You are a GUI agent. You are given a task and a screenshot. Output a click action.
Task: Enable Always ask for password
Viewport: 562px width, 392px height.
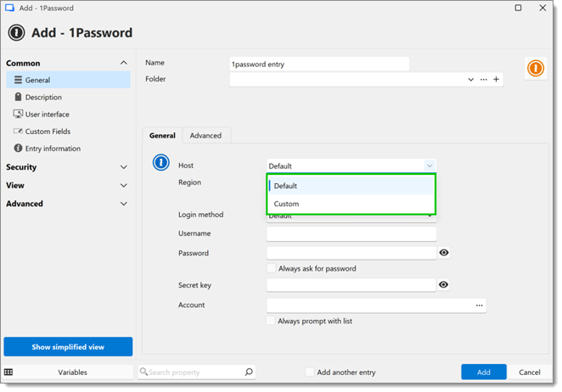tap(271, 268)
